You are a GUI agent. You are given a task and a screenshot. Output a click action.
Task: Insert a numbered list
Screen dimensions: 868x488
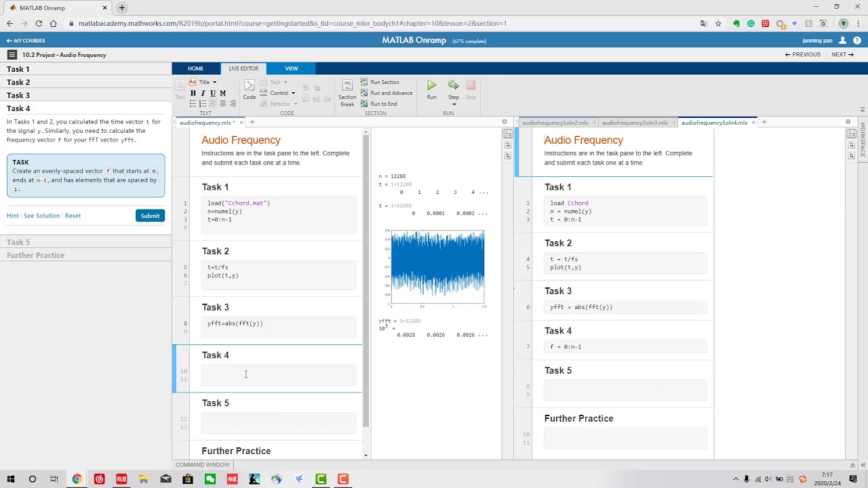[x=203, y=104]
